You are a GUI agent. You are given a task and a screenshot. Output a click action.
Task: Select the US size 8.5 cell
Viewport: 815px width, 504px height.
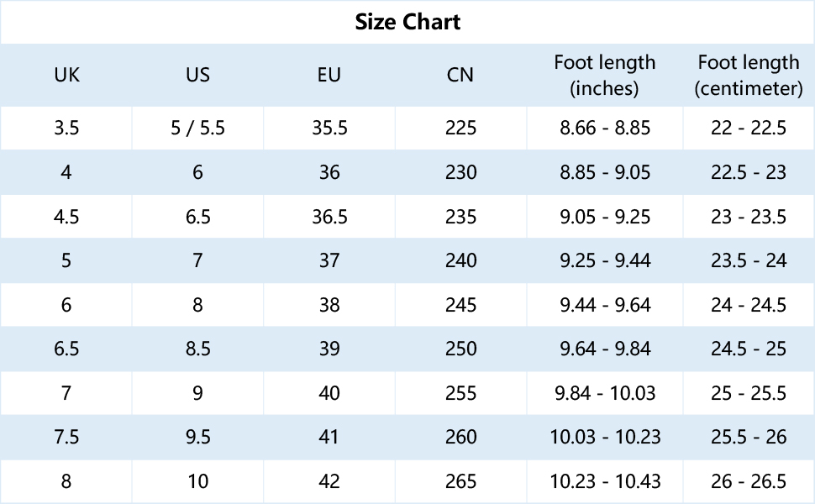[197, 349]
